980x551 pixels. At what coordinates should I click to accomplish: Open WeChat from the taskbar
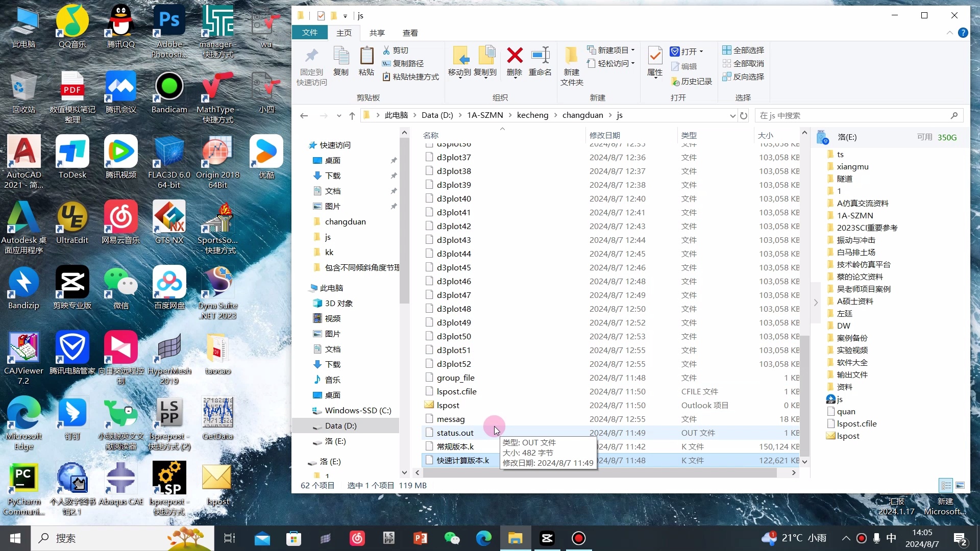(452, 538)
